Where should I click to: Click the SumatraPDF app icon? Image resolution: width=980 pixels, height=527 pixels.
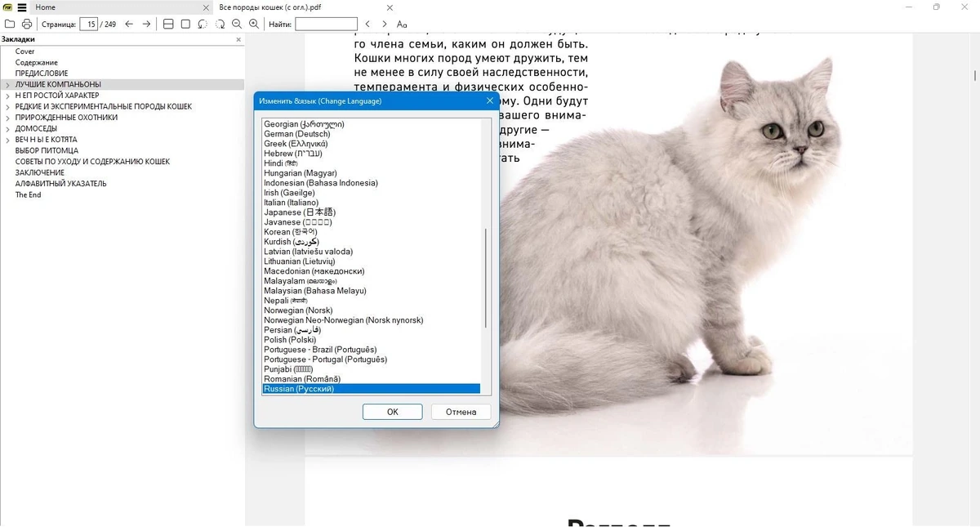click(x=7, y=7)
